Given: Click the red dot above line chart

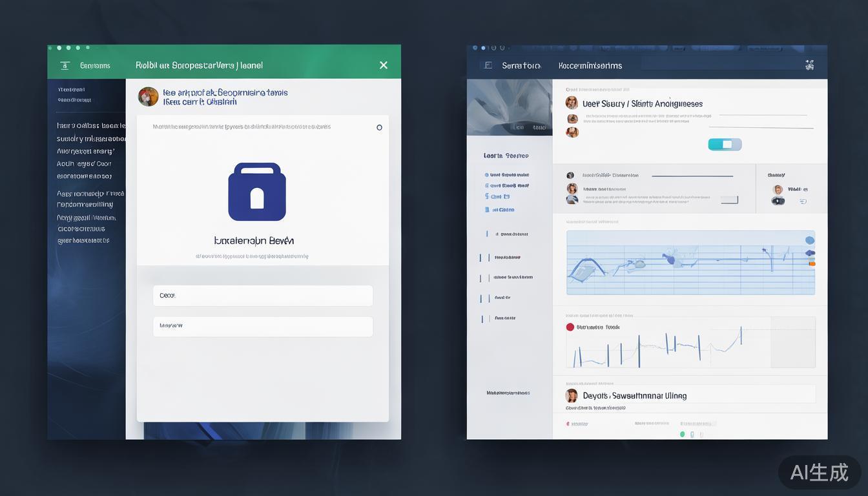Looking at the screenshot, I should tap(570, 327).
